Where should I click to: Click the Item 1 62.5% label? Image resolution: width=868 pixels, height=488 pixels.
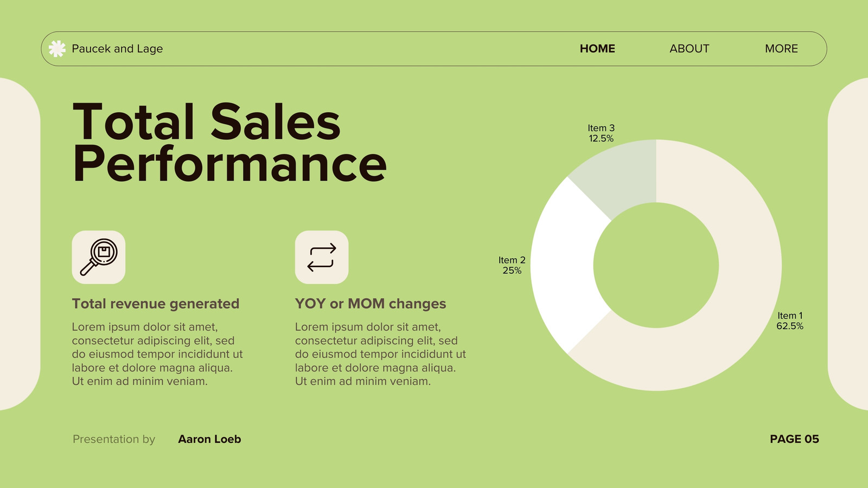(790, 320)
